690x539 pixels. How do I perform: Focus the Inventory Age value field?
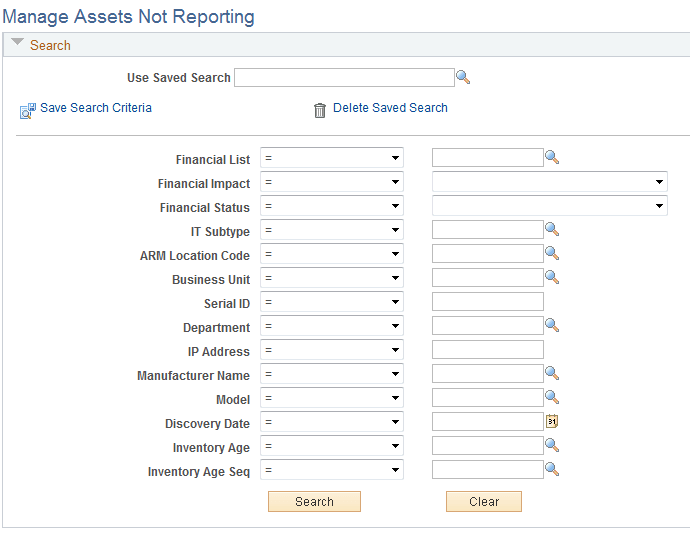(x=488, y=446)
